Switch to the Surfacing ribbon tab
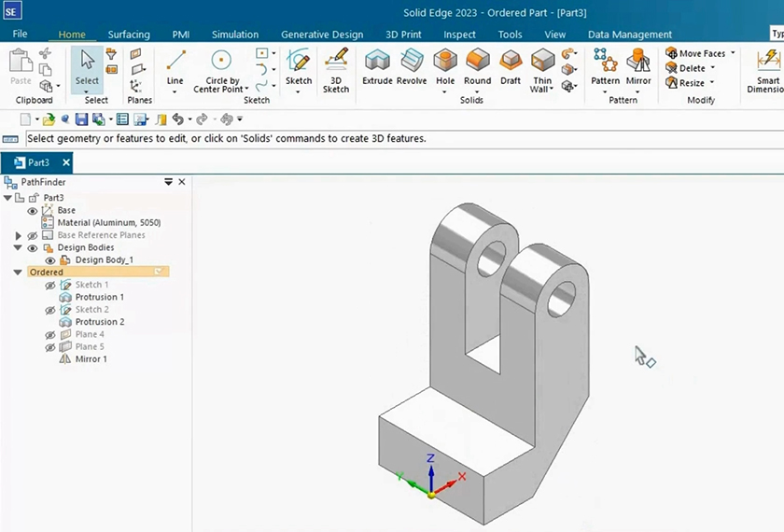 coord(129,35)
